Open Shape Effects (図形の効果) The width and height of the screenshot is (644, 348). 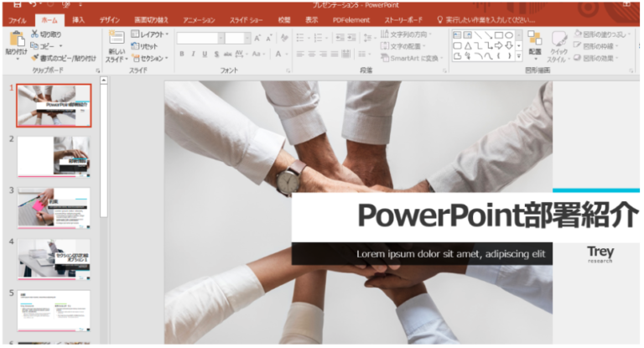click(x=595, y=58)
